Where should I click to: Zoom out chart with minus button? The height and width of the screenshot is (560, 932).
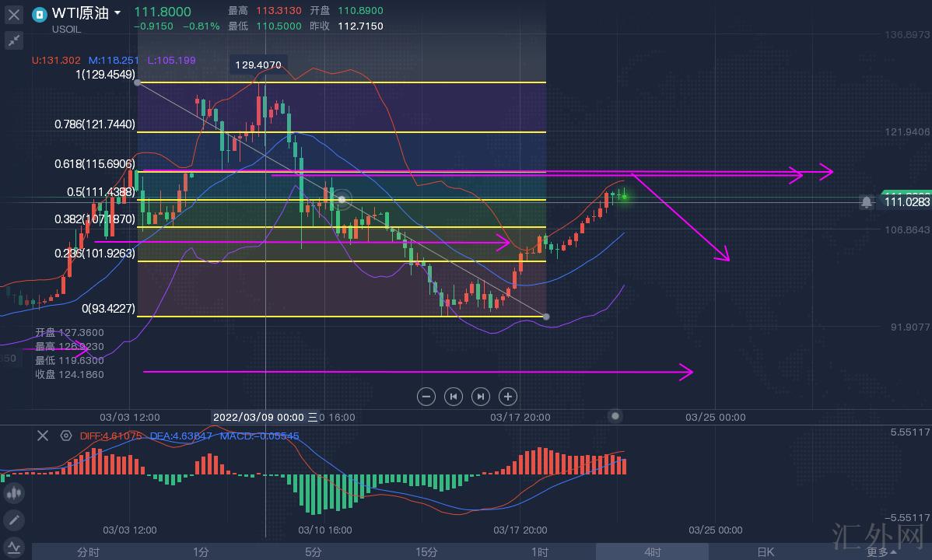(426, 397)
